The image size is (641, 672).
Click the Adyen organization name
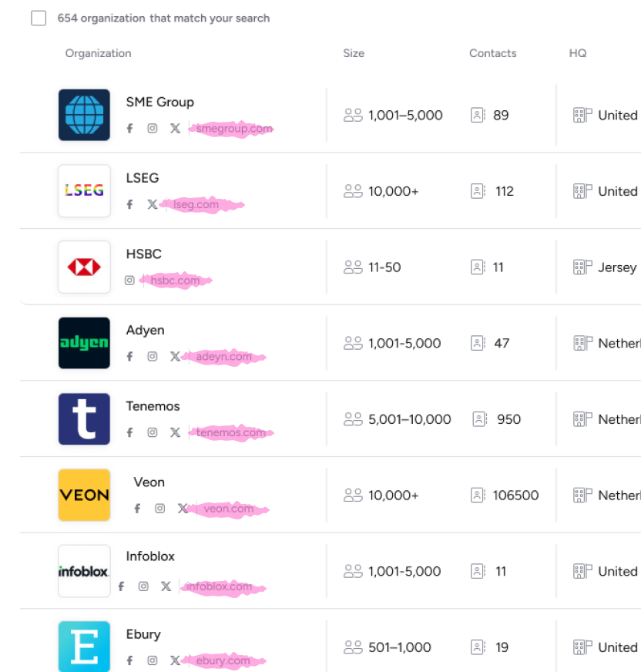click(x=145, y=330)
